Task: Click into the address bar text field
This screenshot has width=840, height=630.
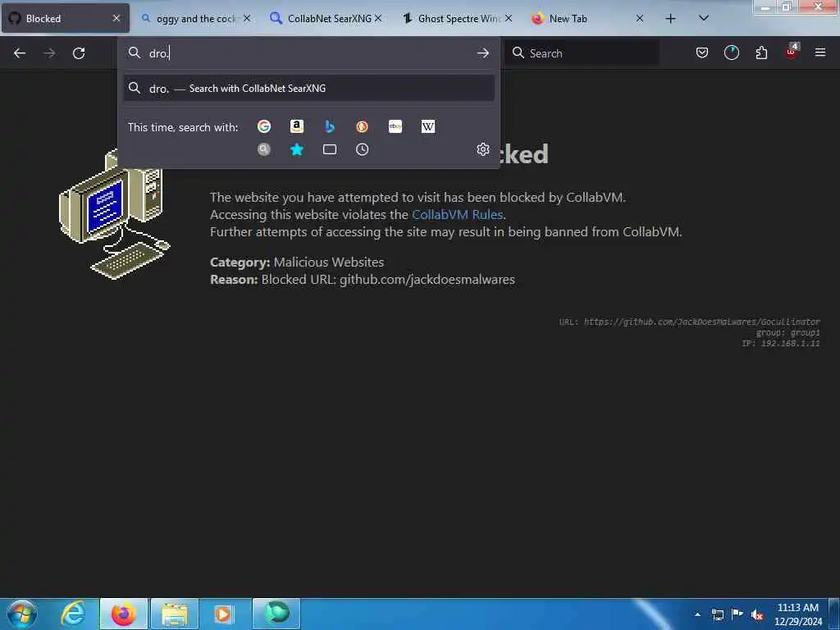Action: click(308, 53)
